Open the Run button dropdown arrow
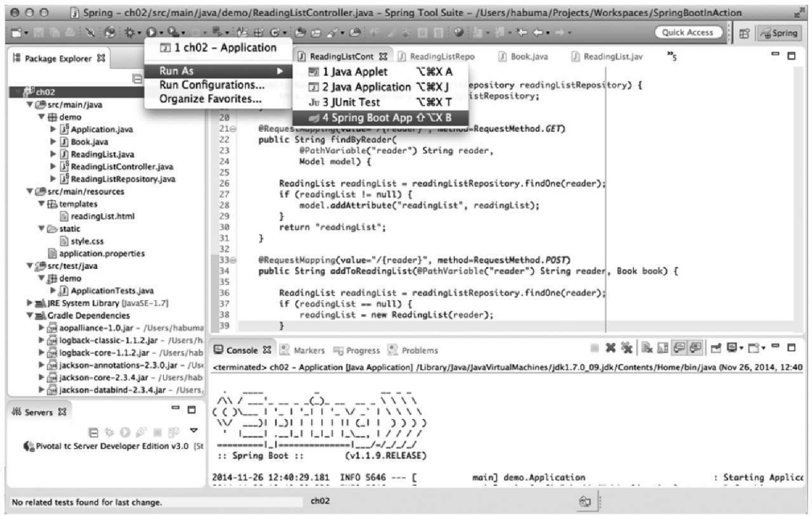This screenshot has width=812, height=516. [161, 33]
